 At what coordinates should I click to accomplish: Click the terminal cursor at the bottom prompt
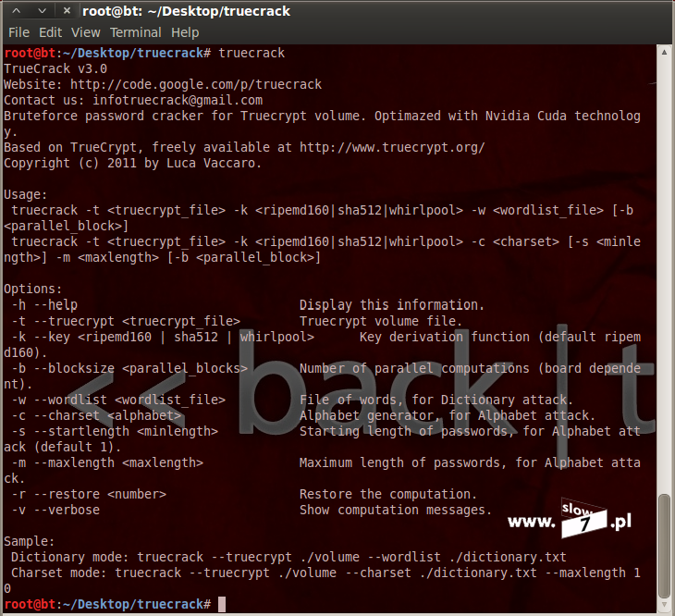[222, 604]
